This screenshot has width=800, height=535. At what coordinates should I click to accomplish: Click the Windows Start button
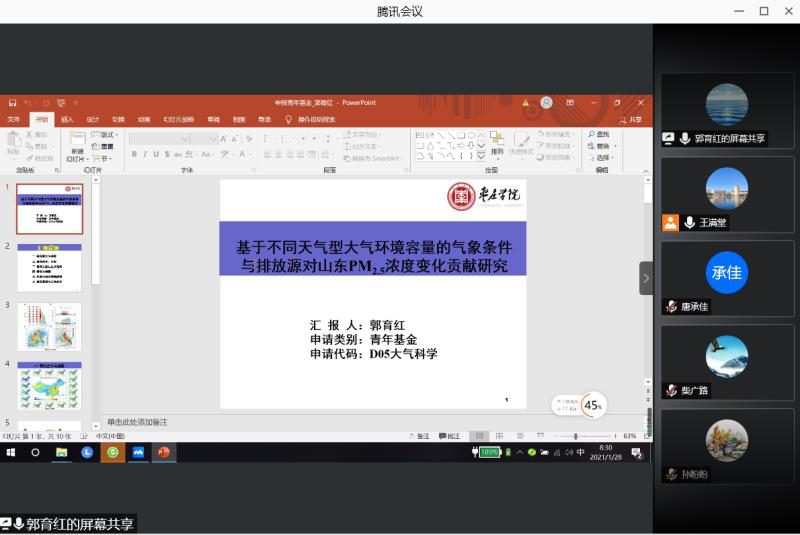[x=11, y=452]
